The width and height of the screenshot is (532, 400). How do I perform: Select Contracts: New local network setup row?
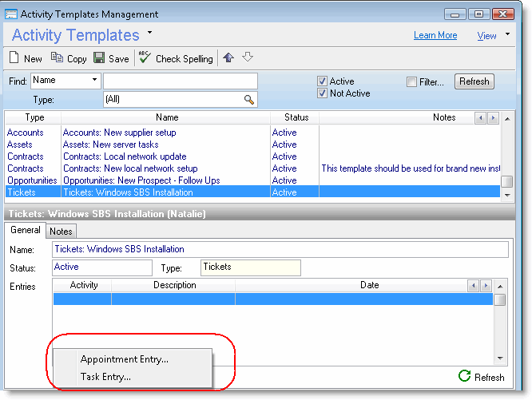[x=252, y=168]
